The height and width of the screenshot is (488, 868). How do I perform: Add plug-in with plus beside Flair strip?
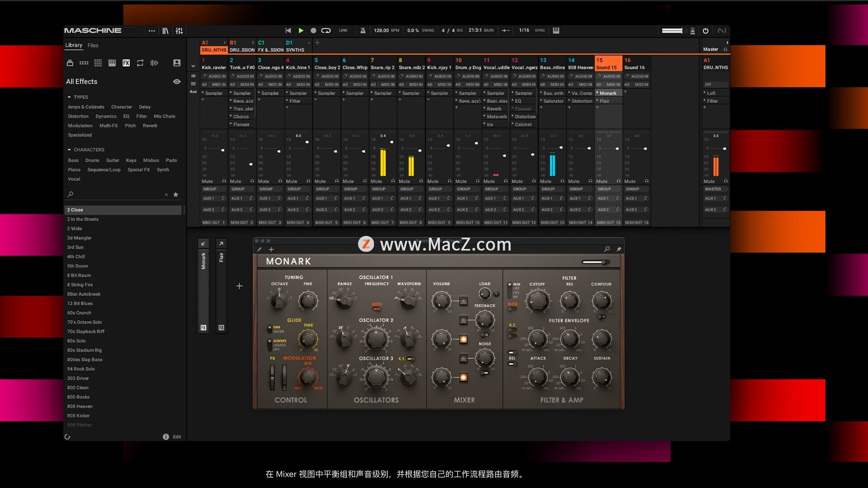(x=240, y=286)
